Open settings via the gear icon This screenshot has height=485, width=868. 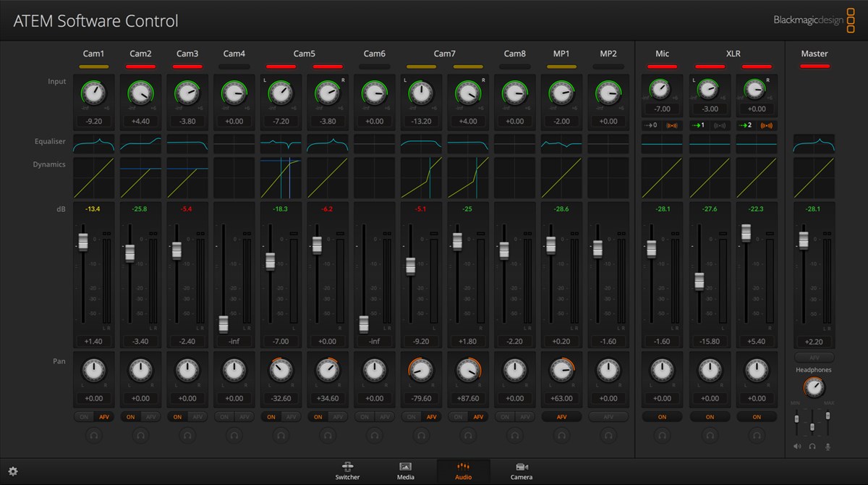[13, 471]
